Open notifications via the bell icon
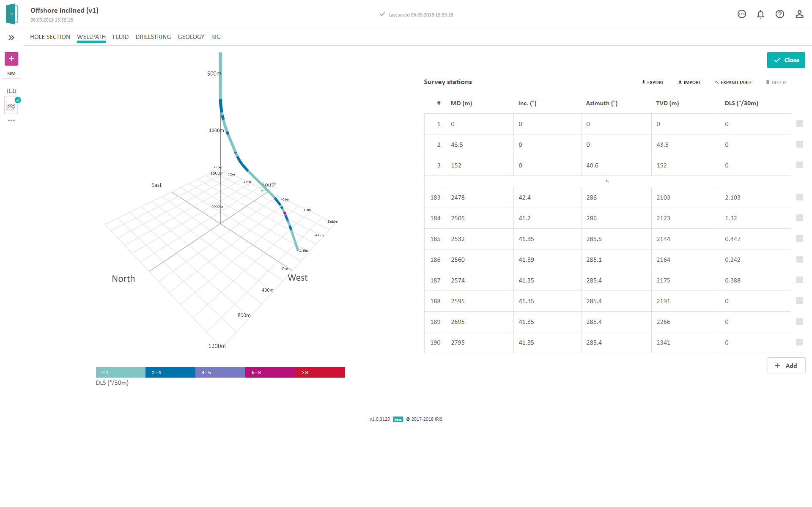Viewport: 812px width, 507px height. 760,14
